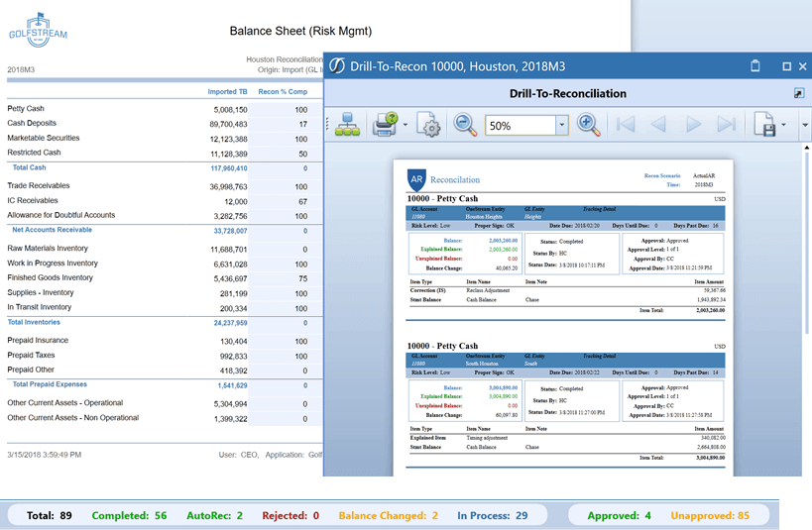Click the Net Accounts Receivable subtotal
This screenshot has height=530, width=812.
point(52,230)
